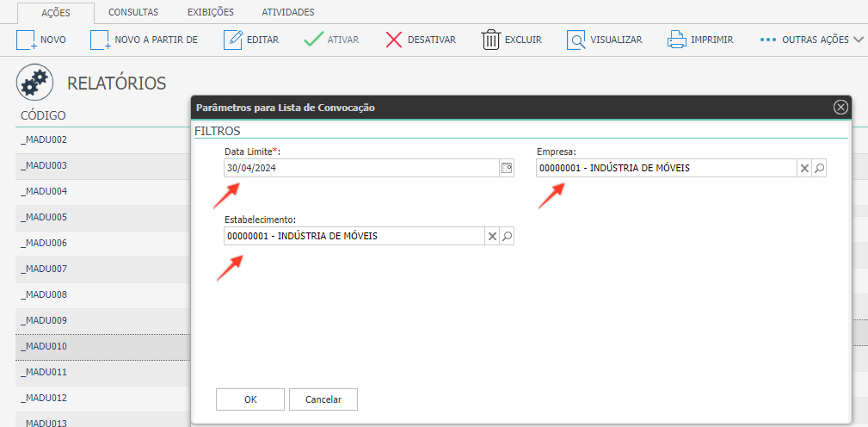Click the Editar pencil icon
Image resolution: width=868 pixels, height=427 pixels.
(233, 40)
